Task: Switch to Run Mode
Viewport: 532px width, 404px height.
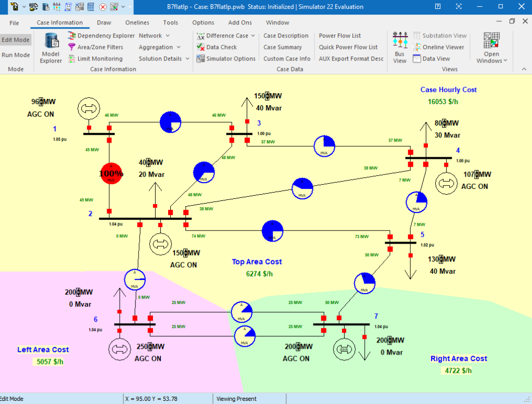Action: click(x=16, y=55)
